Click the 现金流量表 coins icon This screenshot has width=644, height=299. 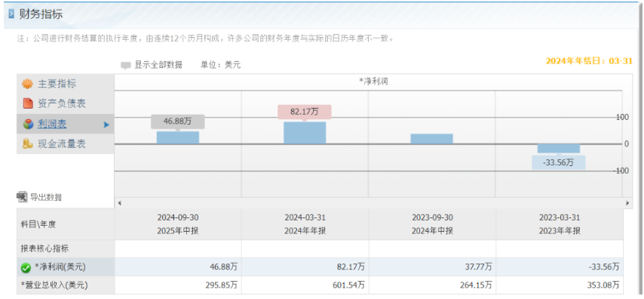click(x=27, y=144)
